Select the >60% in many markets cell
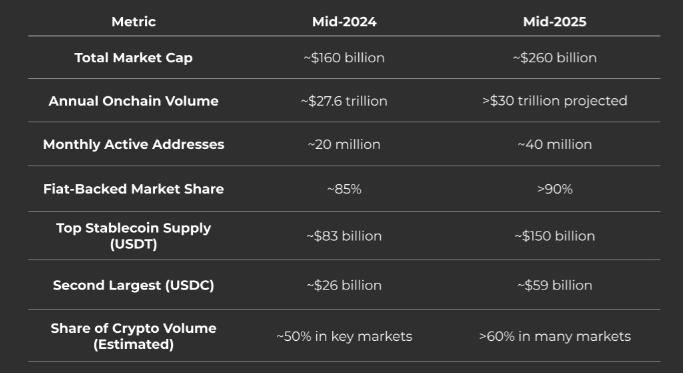Image resolution: width=683 pixels, height=373 pixels. [555, 336]
